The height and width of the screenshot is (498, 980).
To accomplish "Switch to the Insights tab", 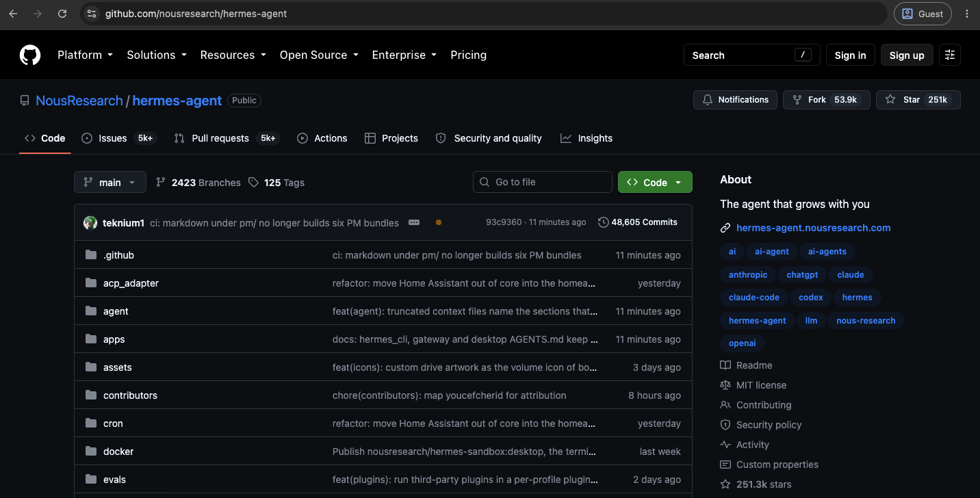I will pyautogui.click(x=586, y=138).
